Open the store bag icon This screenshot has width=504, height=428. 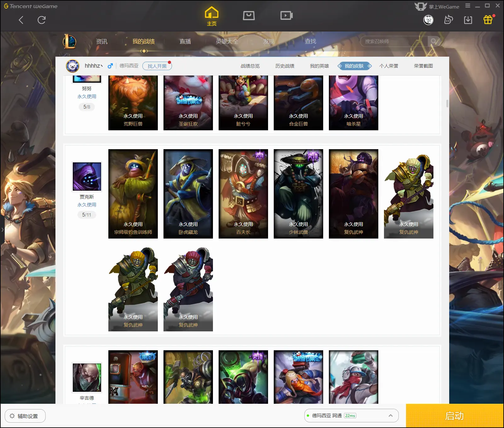[249, 15]
